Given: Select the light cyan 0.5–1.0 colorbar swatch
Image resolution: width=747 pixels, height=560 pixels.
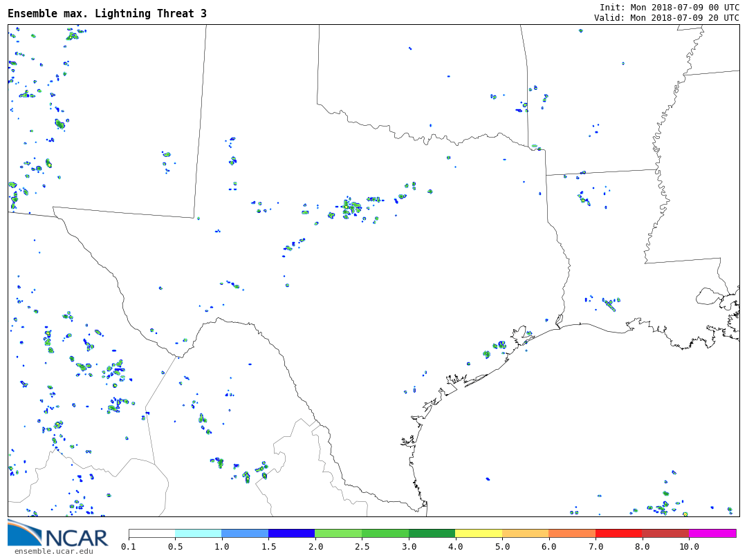Looking at the screenshot, I should tap(199, 533).
